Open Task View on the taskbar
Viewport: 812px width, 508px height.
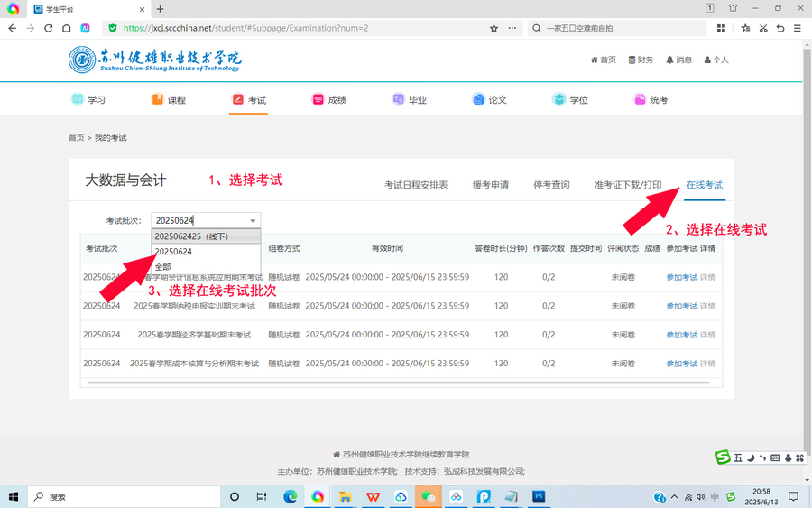click(262, 497)
